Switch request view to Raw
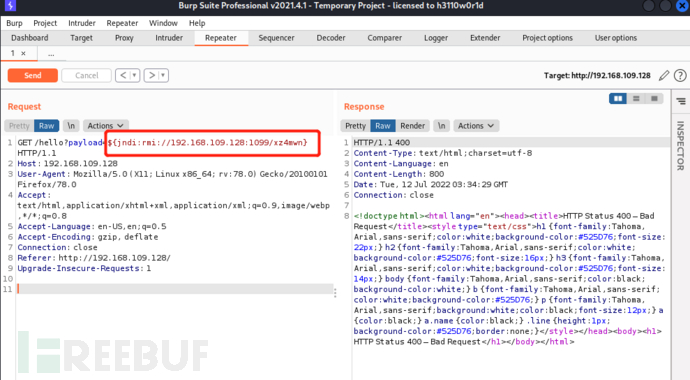 click(x=46, y=126)
